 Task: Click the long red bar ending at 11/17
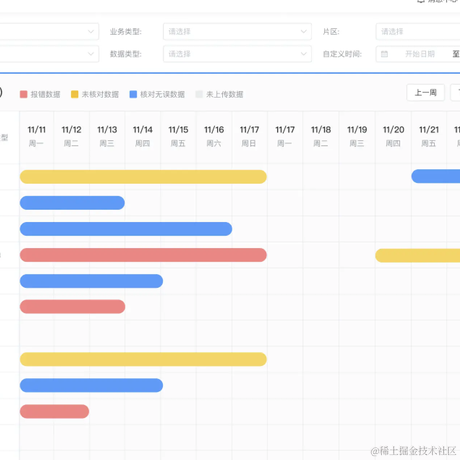pyautogui.click(x=143, y=255)
